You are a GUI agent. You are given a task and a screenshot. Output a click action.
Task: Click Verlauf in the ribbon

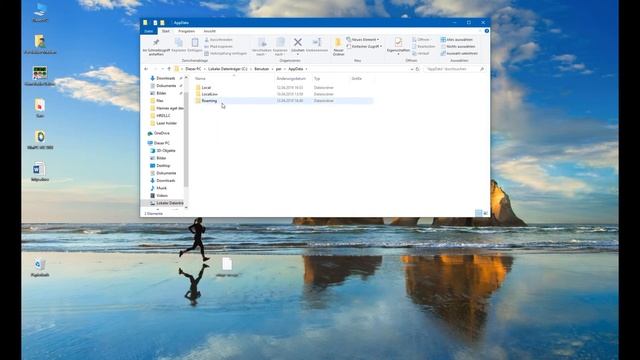pos(420,53)
